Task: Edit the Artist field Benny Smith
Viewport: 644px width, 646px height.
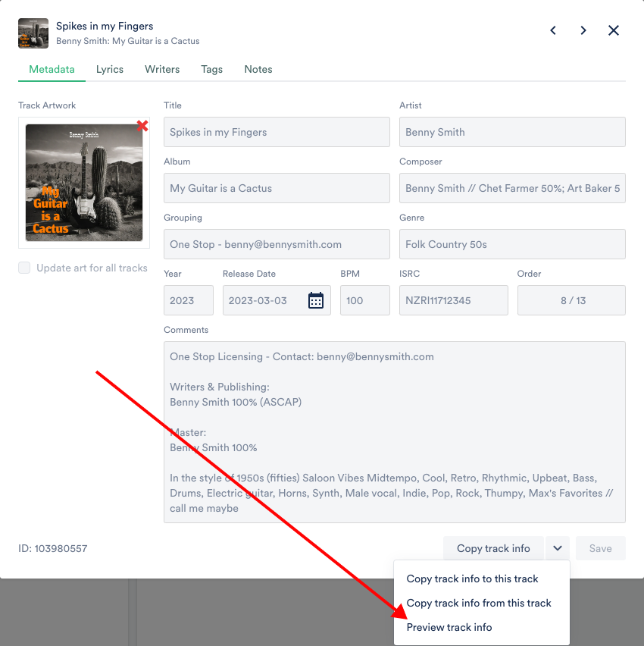Action: [512, 132]
